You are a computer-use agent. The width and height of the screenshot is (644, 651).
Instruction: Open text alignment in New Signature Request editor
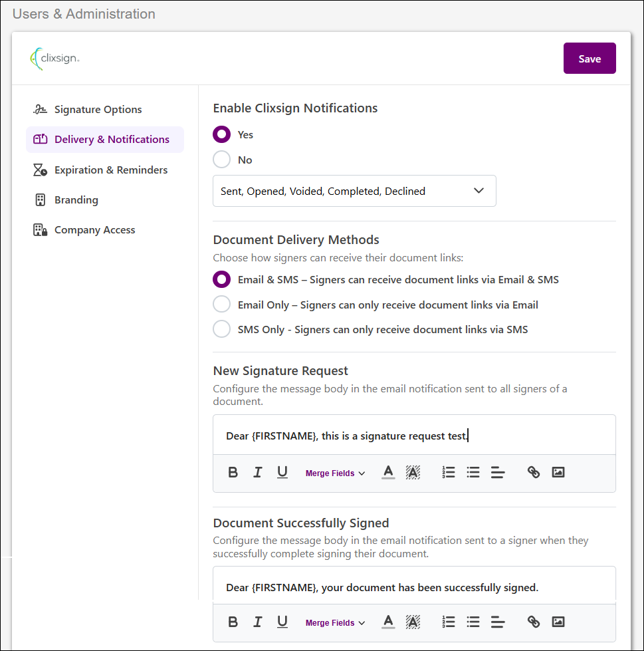pyautogui.click(x=498, y=472)
